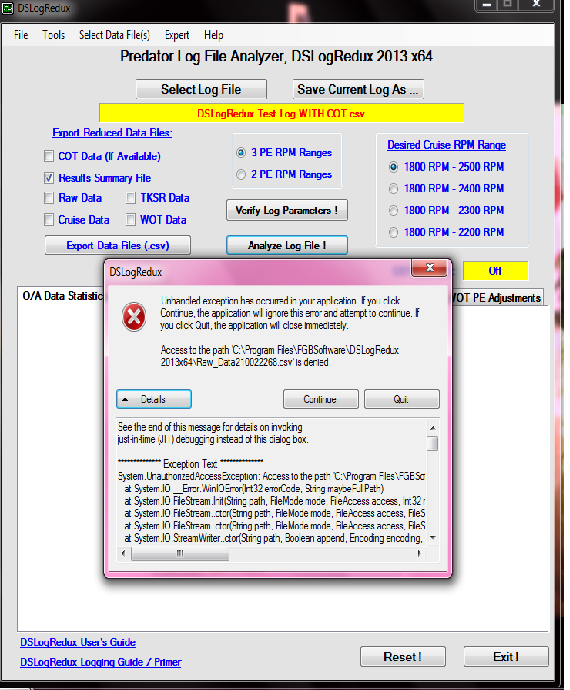Click the vertical scrollbar thumb in details
The image size is (570, 690).
click(x=433, y=444)
